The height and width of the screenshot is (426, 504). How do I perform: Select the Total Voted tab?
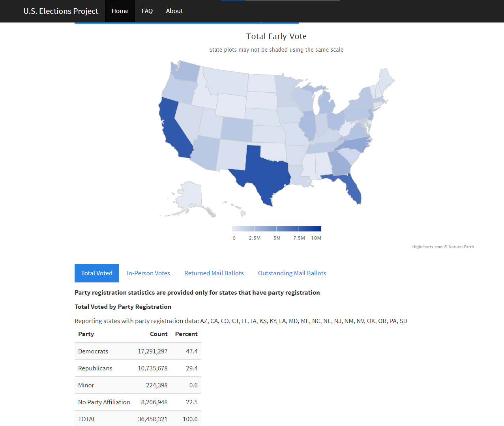pos(97,273)
